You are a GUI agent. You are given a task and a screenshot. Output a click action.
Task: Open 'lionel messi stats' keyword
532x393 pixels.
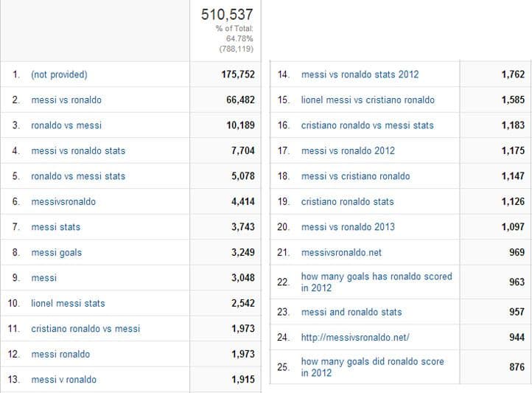(x=68, y=303)
